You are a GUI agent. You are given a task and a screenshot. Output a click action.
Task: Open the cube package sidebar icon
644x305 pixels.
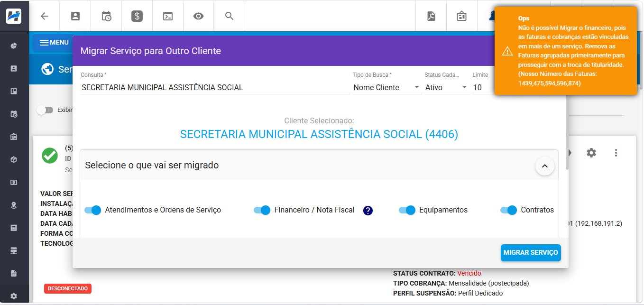14,159
